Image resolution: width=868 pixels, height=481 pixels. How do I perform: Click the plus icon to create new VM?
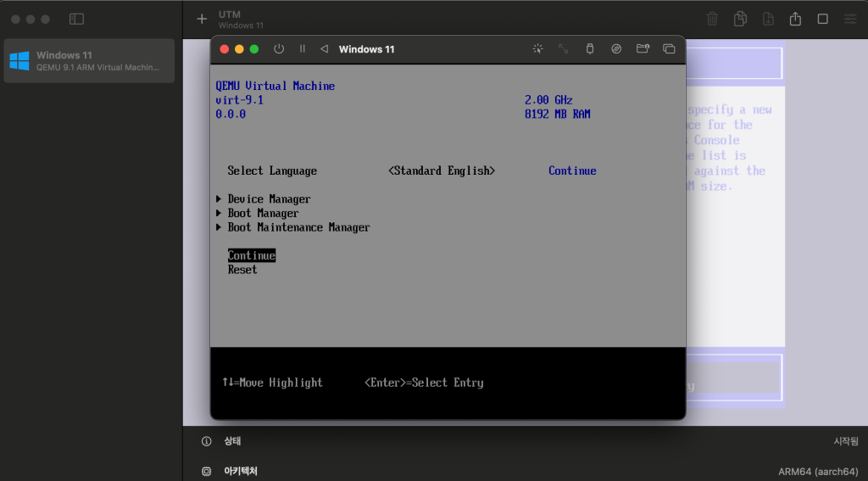(202, 19)
